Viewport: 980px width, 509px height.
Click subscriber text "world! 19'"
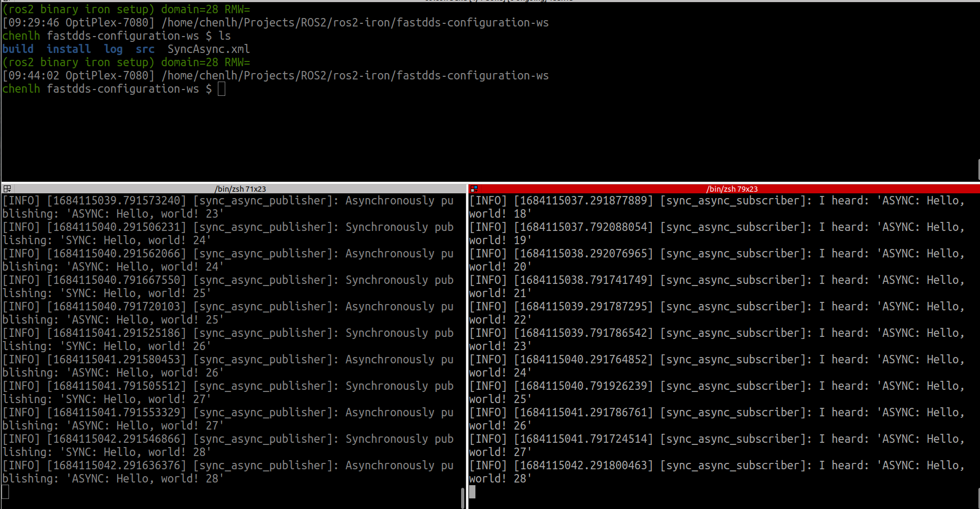coord(500,240)
